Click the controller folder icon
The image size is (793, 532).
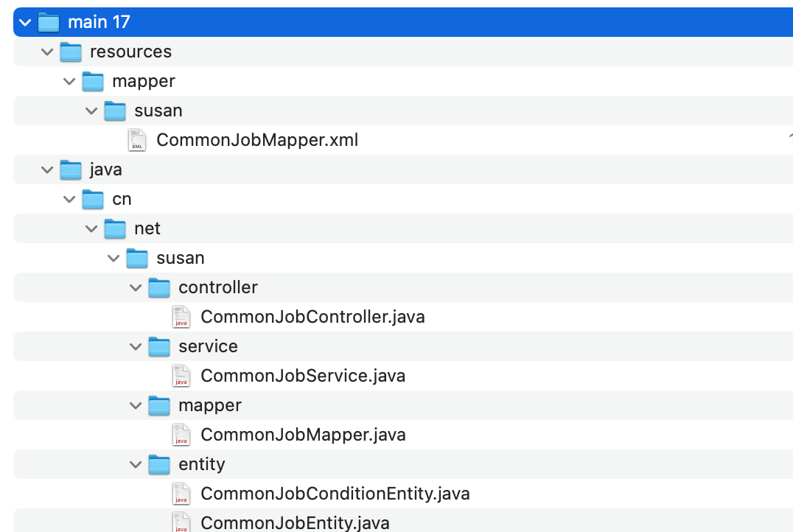click(x=159, y=287)
